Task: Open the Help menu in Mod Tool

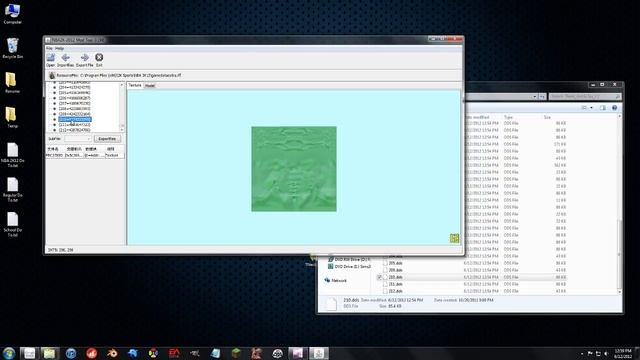Action: click(x=60, y=49)
